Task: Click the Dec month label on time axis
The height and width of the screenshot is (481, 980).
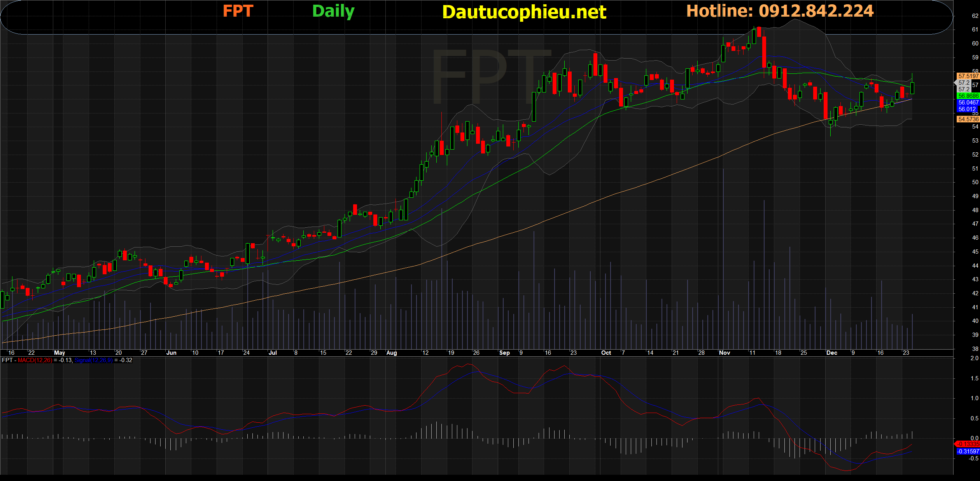Action: click(831, 353)
